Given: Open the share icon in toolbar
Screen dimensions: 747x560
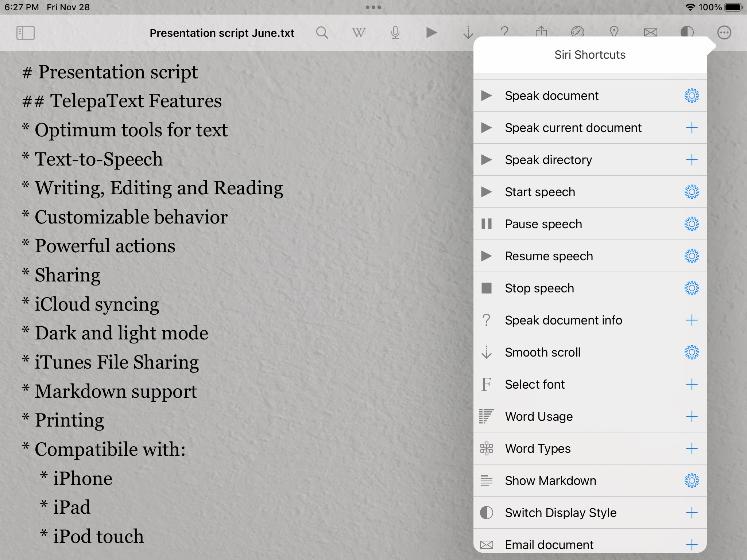Looking at the screenshot, I should click(541, 32).
